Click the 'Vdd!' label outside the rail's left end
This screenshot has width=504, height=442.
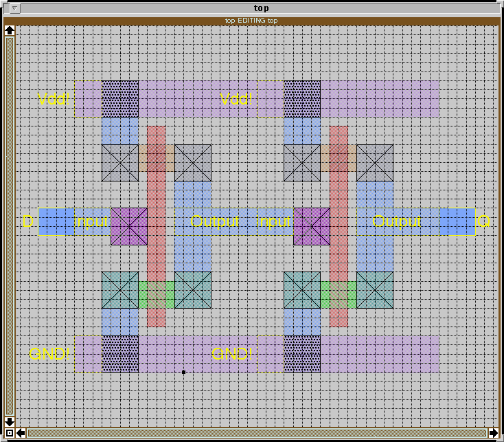coord(54,99)
